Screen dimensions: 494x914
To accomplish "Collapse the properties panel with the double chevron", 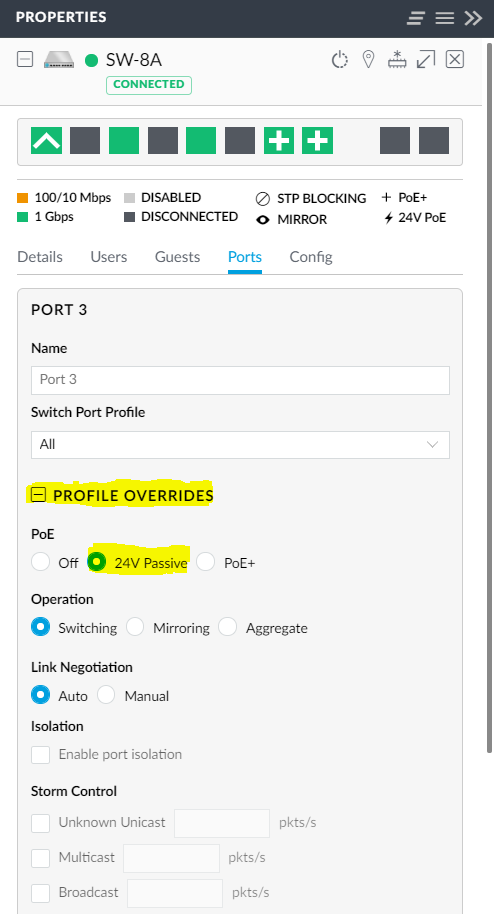I will point(474,18).
